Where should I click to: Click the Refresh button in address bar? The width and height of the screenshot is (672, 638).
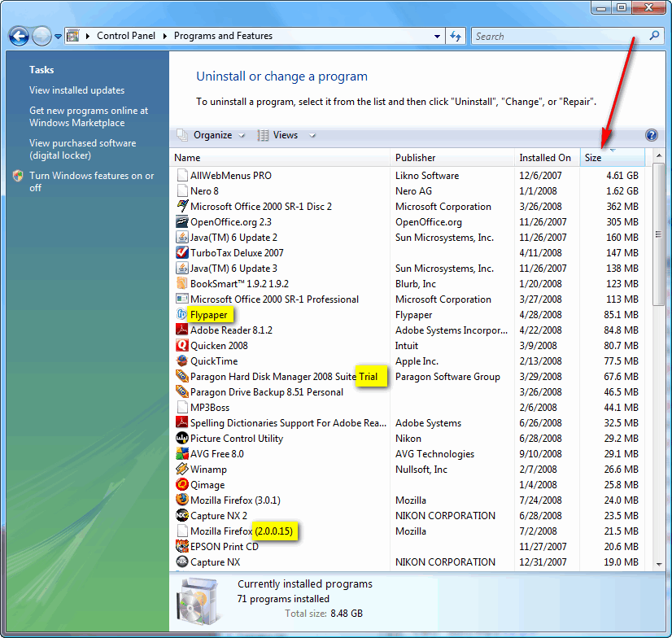(x=455, y=36)
